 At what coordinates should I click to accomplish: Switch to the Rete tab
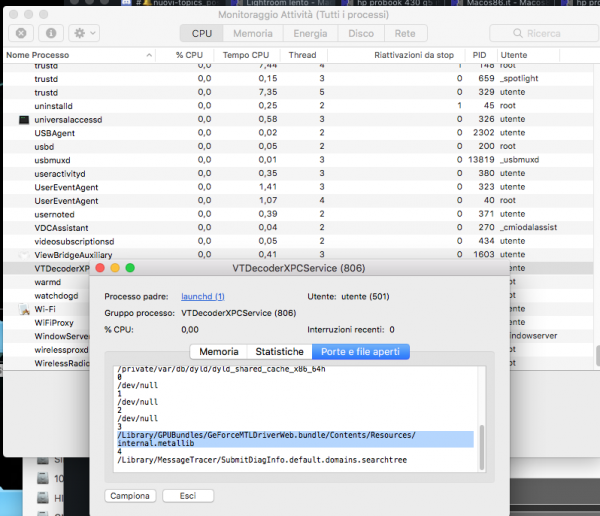[x=404, y=33]
